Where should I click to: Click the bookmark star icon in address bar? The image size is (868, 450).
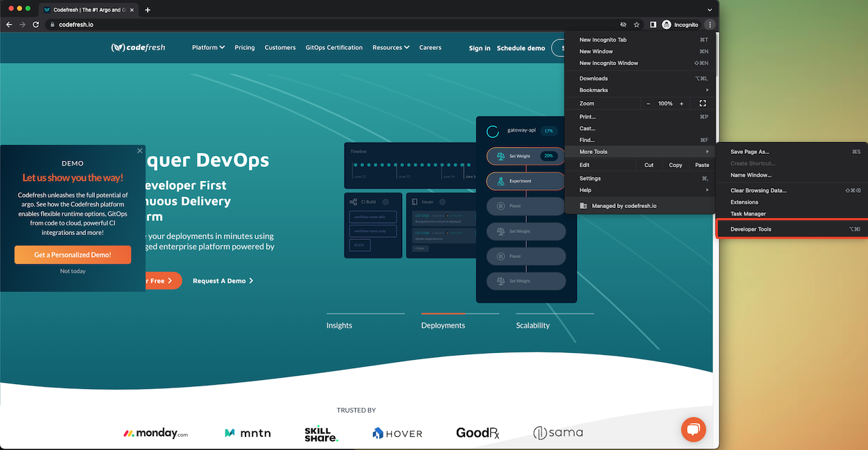click(x=636, y=24)
